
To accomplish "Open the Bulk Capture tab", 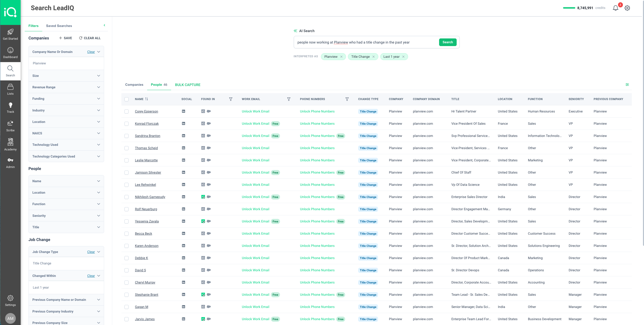I will [188, 85].
